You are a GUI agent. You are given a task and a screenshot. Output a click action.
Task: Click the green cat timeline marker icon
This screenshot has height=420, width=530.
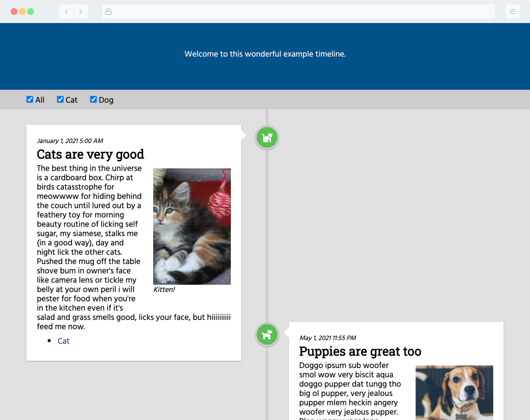pyautogui.click(x=267, y=137)
